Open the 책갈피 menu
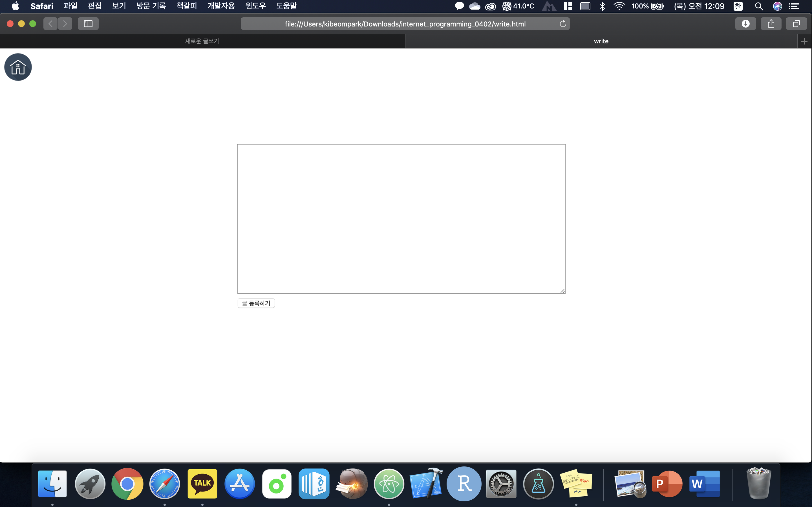Image resolution: width=812 pixels, height=507 pixels. (187, 6)
